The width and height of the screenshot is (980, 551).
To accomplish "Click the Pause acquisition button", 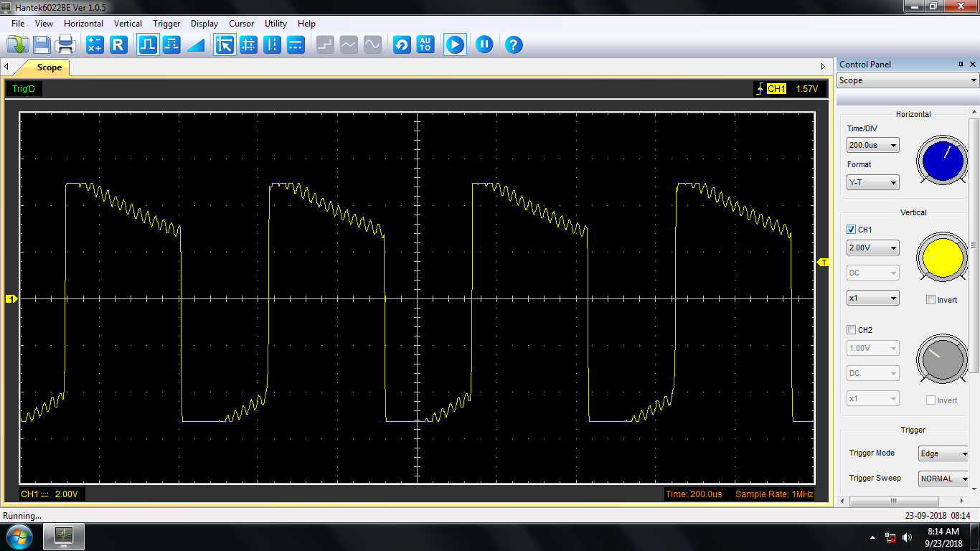I will [x=484, y=44].
